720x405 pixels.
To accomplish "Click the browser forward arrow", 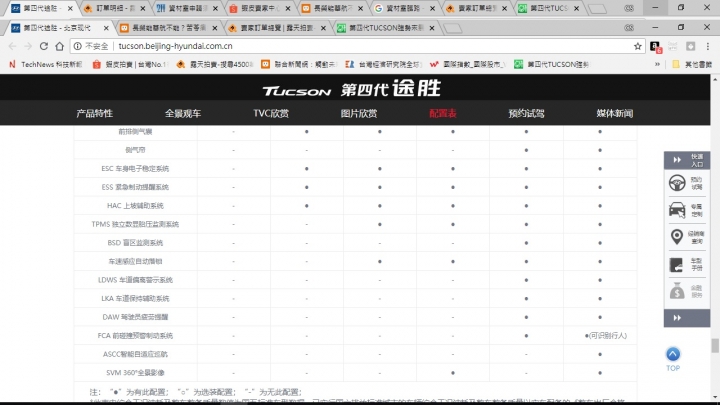I will pos(28,46).
